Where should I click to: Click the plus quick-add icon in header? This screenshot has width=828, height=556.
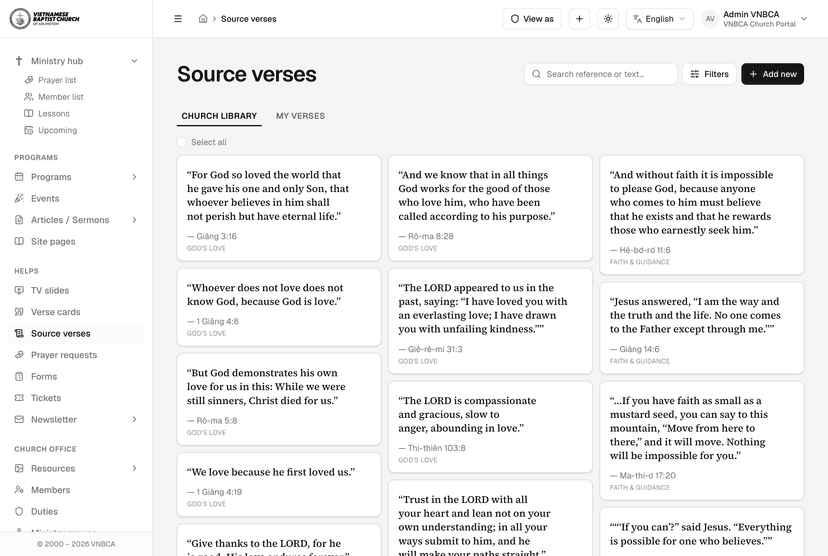[579, 19]
